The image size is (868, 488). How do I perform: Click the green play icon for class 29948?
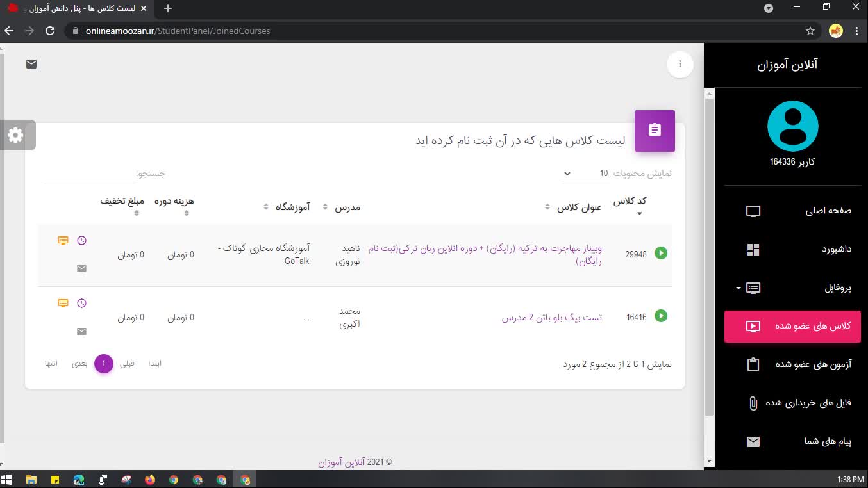pos(661,253)
